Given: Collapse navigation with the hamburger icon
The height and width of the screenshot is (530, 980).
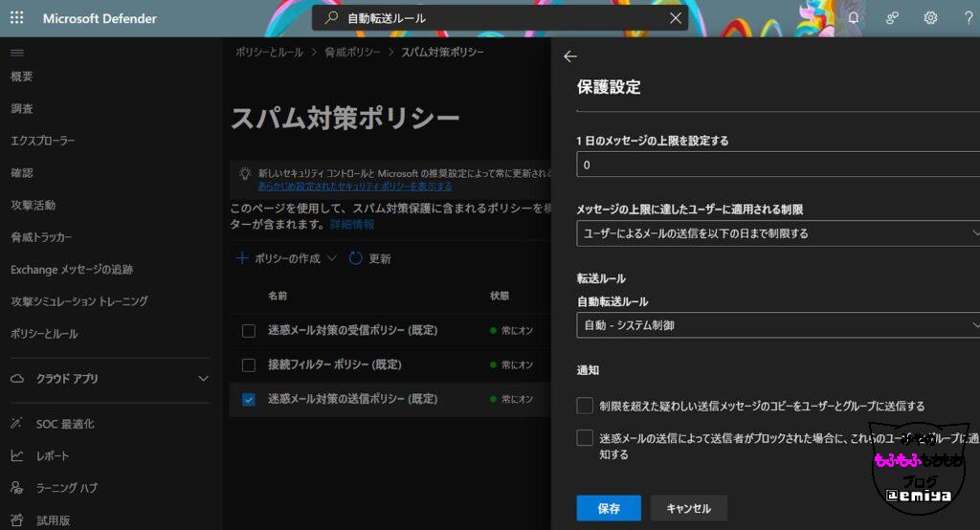Looking at the screenshot, I should click(x=17, y=52).
